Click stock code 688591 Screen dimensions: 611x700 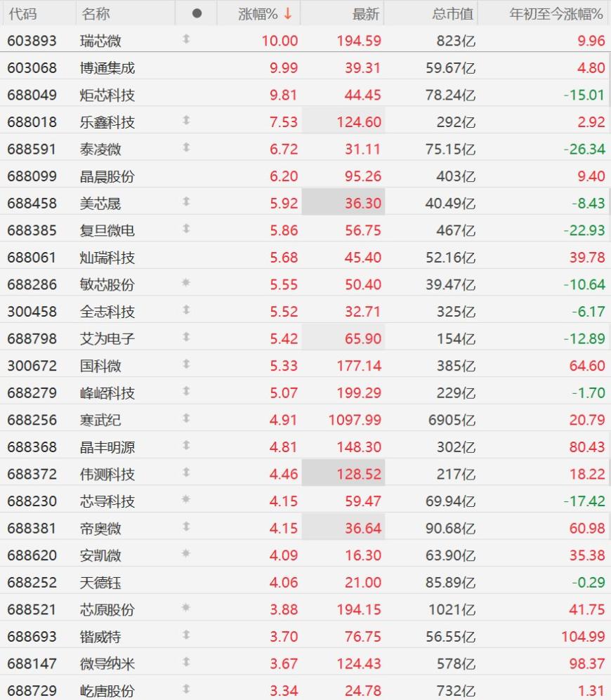pyautogui.click(x=32, y=149)
